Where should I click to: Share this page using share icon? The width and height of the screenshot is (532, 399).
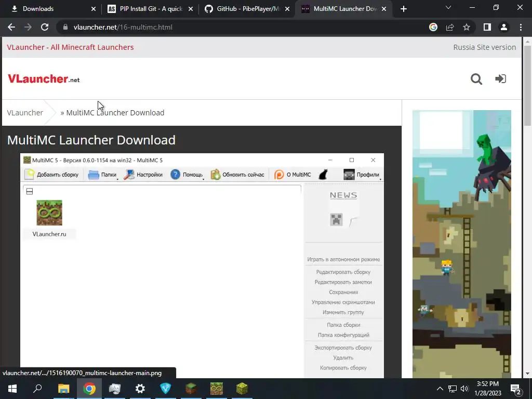[450, 27]
